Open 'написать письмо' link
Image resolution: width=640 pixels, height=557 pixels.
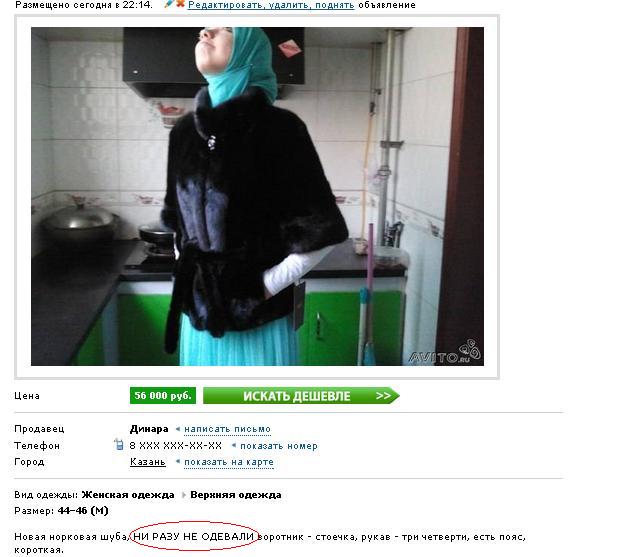(x=227, y=429)
